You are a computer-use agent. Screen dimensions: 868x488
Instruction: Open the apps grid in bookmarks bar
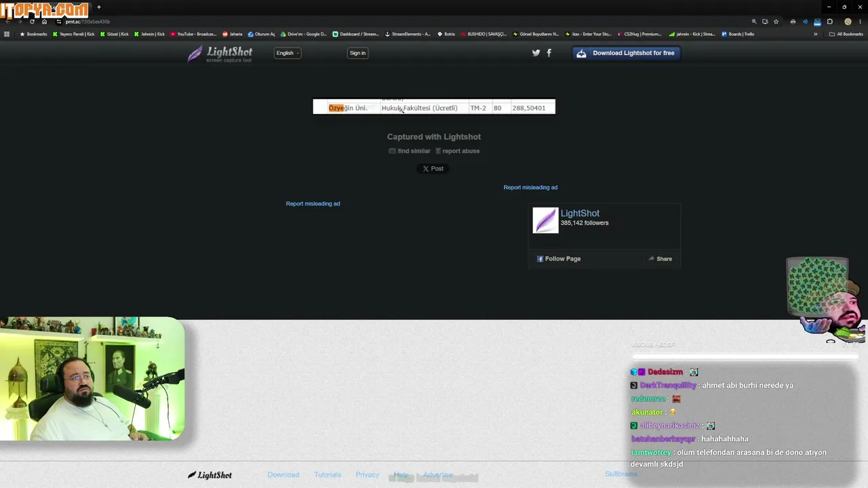click(7, 34)
